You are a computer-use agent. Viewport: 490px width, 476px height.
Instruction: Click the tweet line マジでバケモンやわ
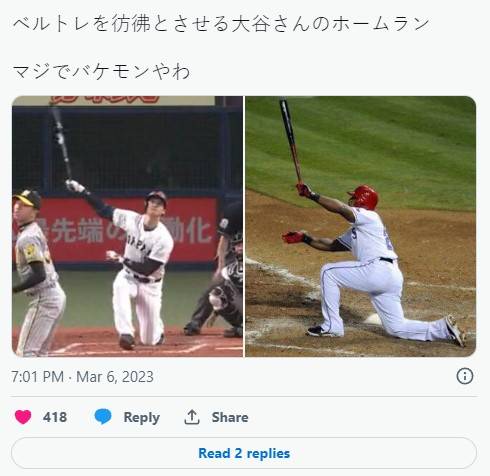pos(101,72)
